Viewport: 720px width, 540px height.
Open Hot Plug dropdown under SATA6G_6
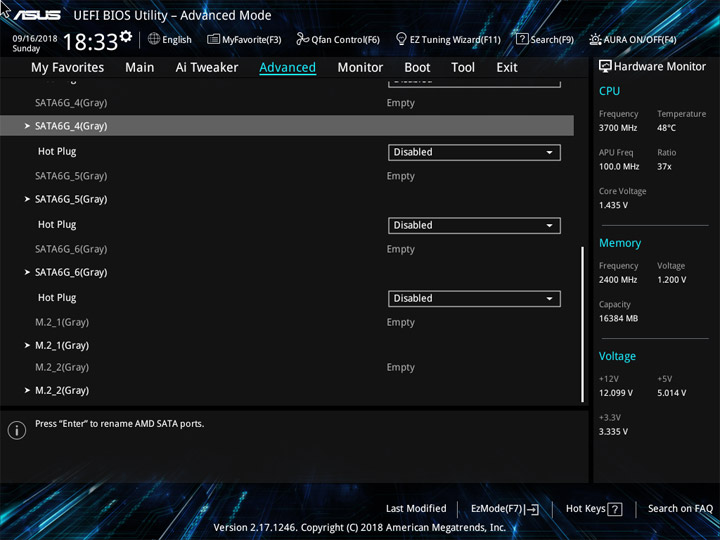pyautogui.click(x=474, y=298)
